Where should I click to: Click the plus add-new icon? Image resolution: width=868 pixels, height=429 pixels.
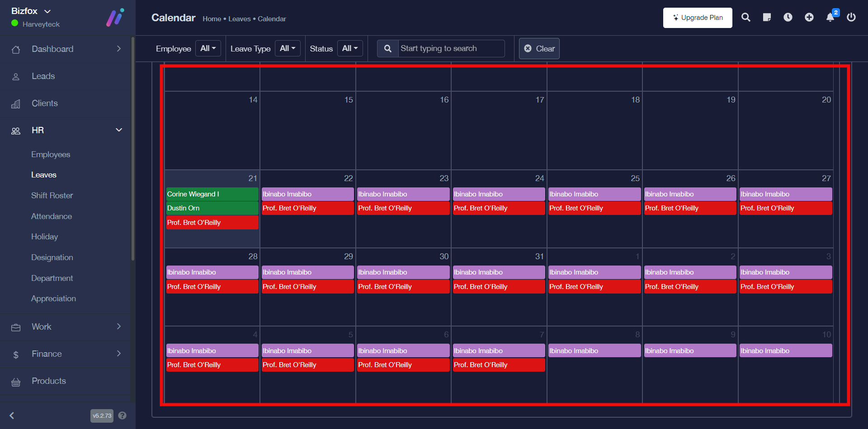[809, 18]
